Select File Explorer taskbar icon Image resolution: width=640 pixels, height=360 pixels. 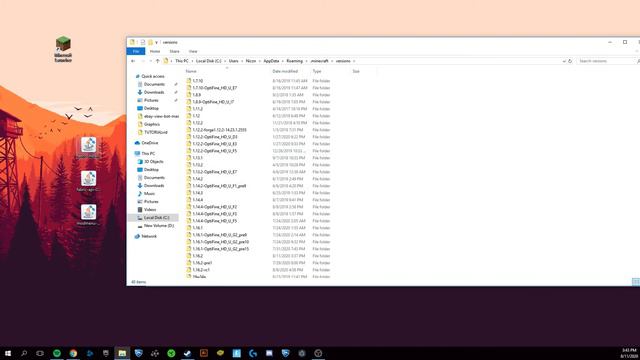[x=122, y=353]
